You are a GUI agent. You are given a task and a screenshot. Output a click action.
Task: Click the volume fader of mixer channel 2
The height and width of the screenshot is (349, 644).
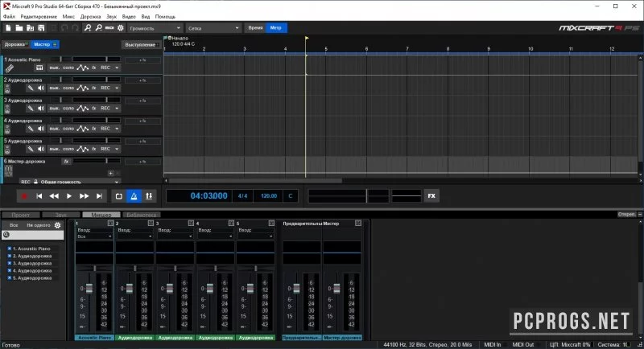click(x=130, y=289)
